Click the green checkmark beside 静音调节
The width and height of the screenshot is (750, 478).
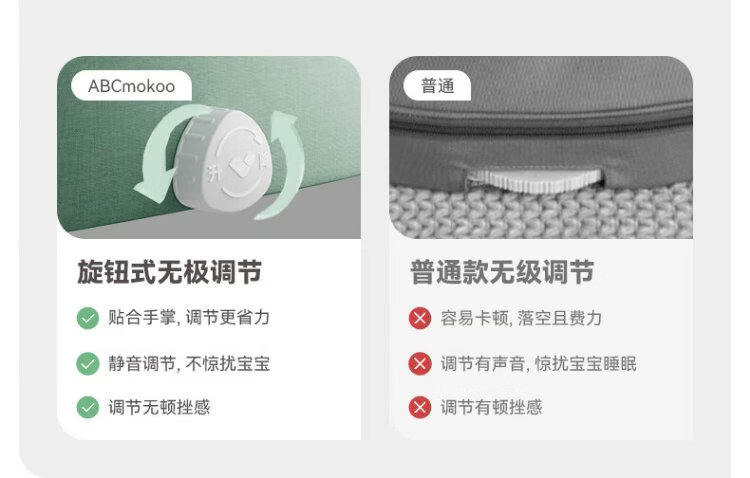(x=88, y=364)
